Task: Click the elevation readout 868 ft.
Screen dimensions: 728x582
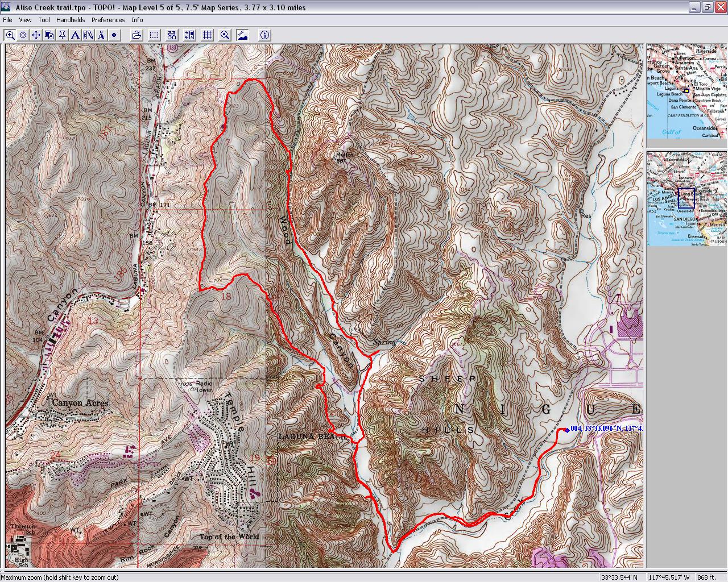Action: coord(706,577)
